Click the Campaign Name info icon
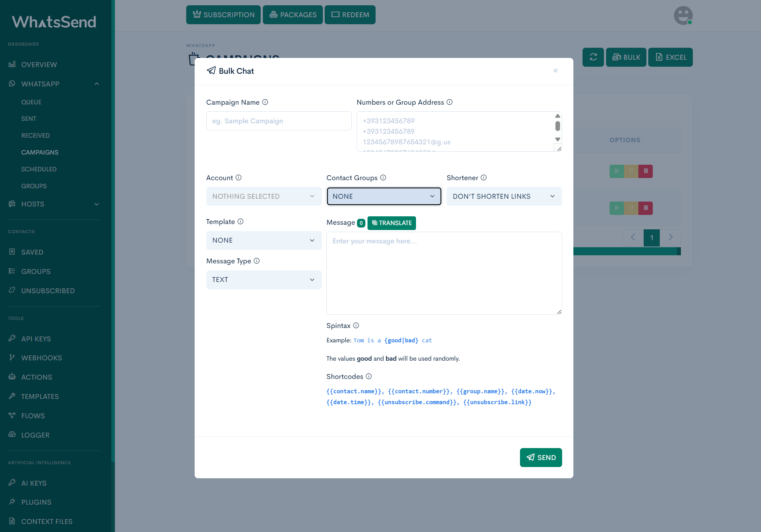This screenshot has width=761, height=532. tap(265, 102)
